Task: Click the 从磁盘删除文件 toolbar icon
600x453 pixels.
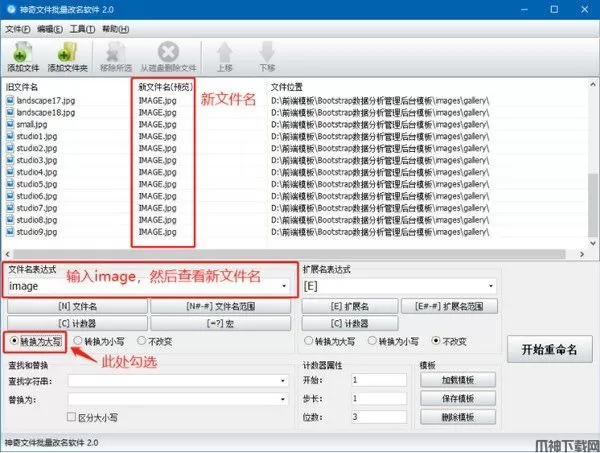Action: point(168,52)
